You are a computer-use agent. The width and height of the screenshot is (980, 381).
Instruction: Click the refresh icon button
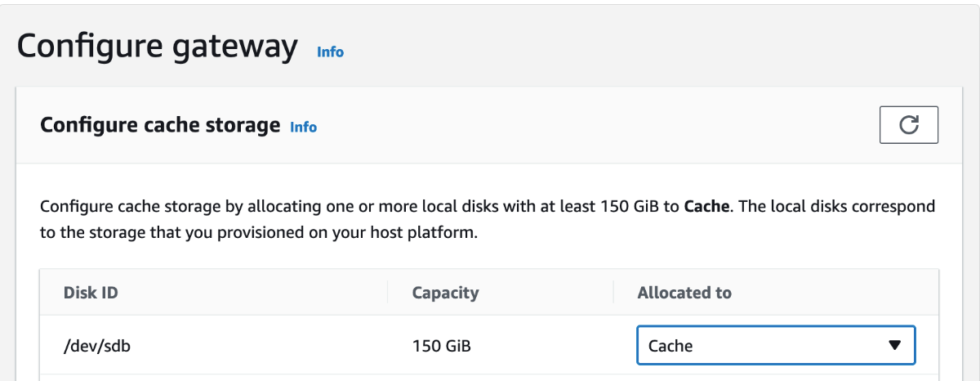pos(908,125)
